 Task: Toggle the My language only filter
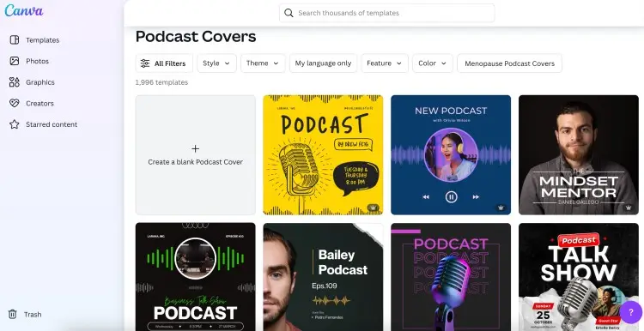323,63
